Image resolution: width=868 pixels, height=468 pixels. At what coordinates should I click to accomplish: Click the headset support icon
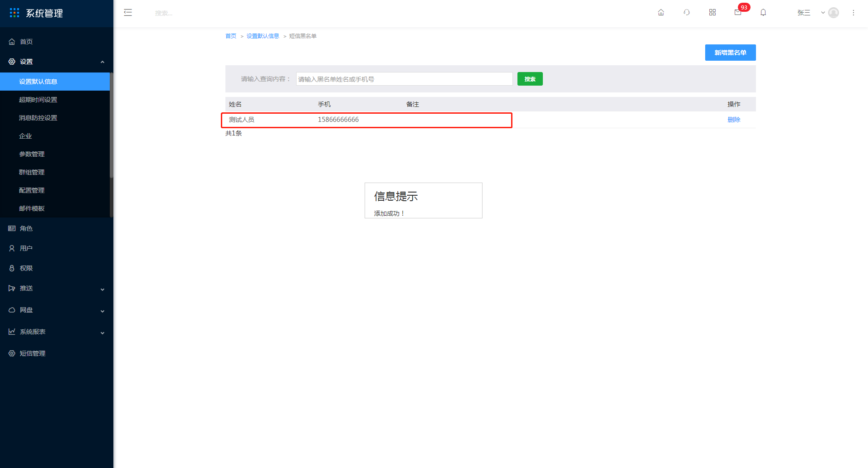pos(687,13)
